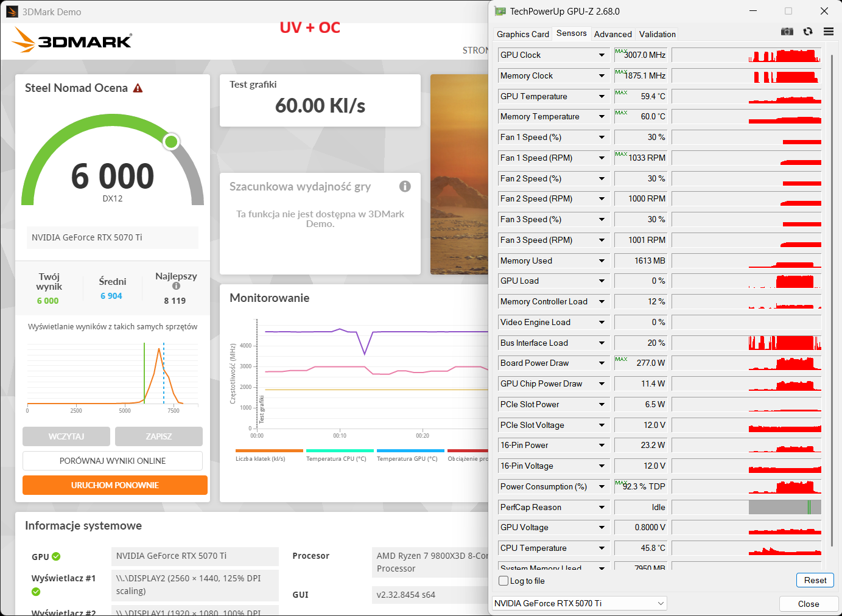Open the GPU Voltage sensor dropdown

point(602,527)
